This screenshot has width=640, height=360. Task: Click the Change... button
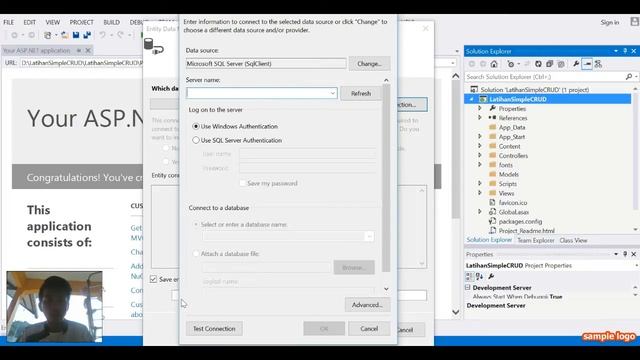pyautogui.click(x=369, y=64)
